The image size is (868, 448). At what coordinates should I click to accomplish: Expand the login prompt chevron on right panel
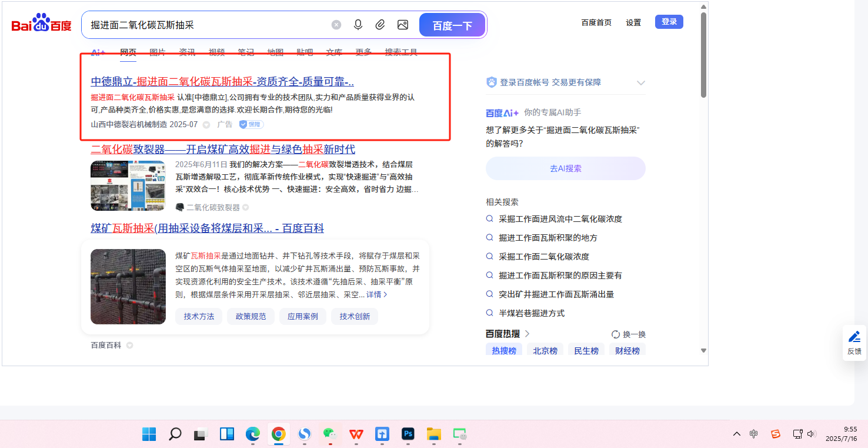pos(641,83)
